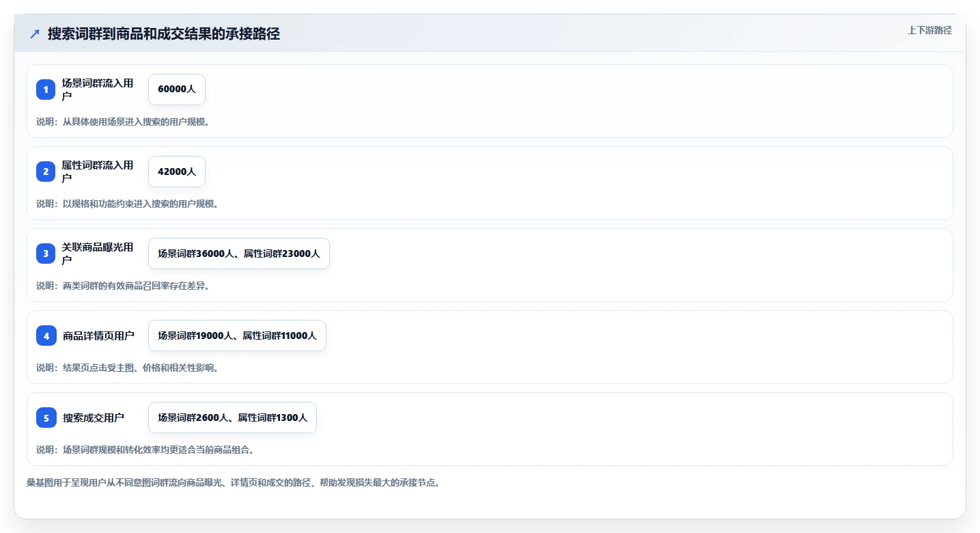Click the note 场景词群规模和转化效率均更适合当前商品组合
980x533 pixels.
(x=145, y=450)
